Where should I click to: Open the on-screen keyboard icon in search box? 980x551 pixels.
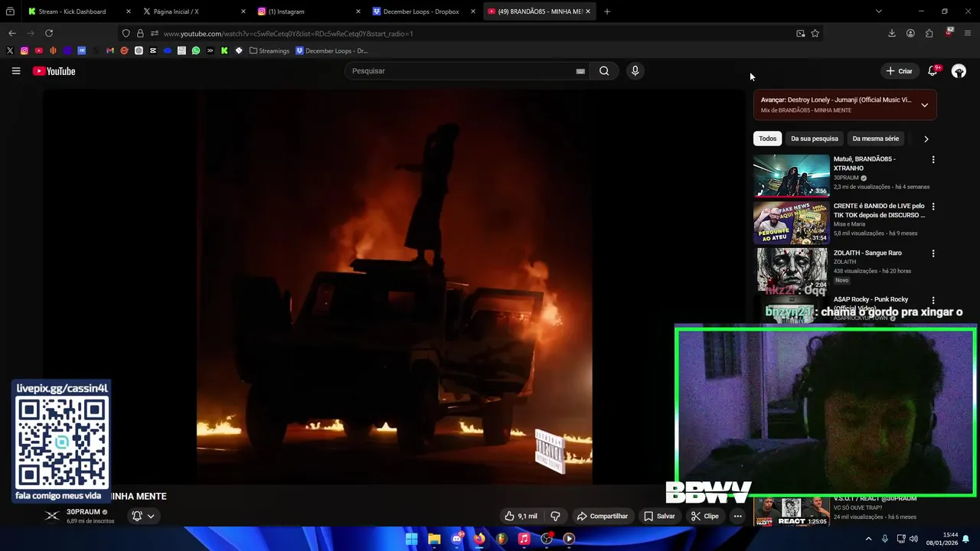[x=580, y=71]
